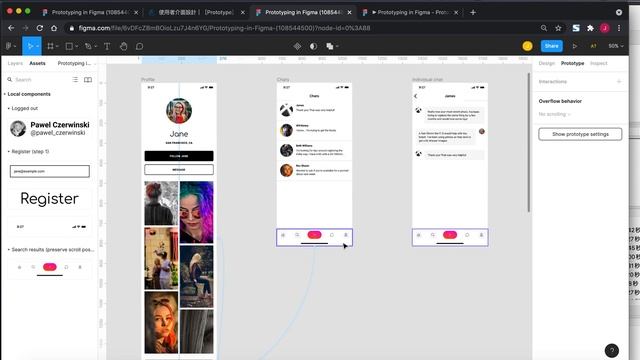Switch to first Prototyping in Figma tab
The width and height of the screenshot is (640, 360).
(x=90, y=13)
